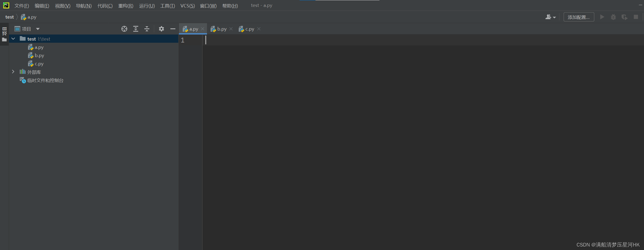
Task: Click into the a.py editor first line
Action: click(x=423, y=40)
